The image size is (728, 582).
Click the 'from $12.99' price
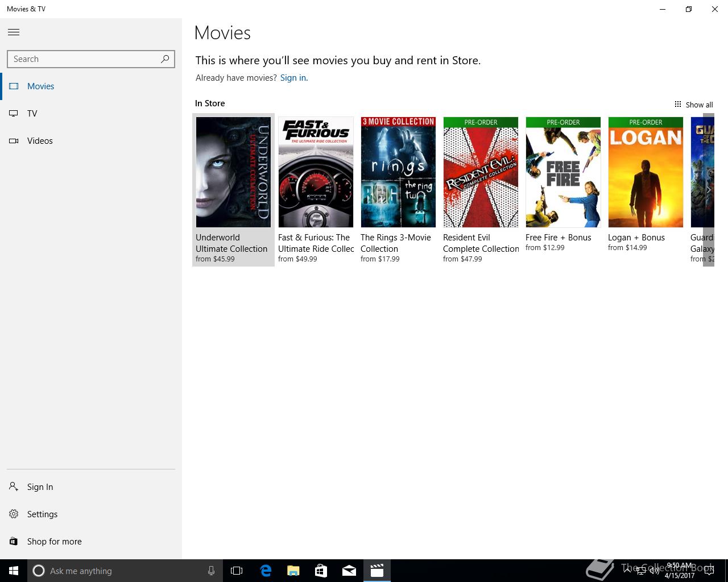click(x=545, y=248)
